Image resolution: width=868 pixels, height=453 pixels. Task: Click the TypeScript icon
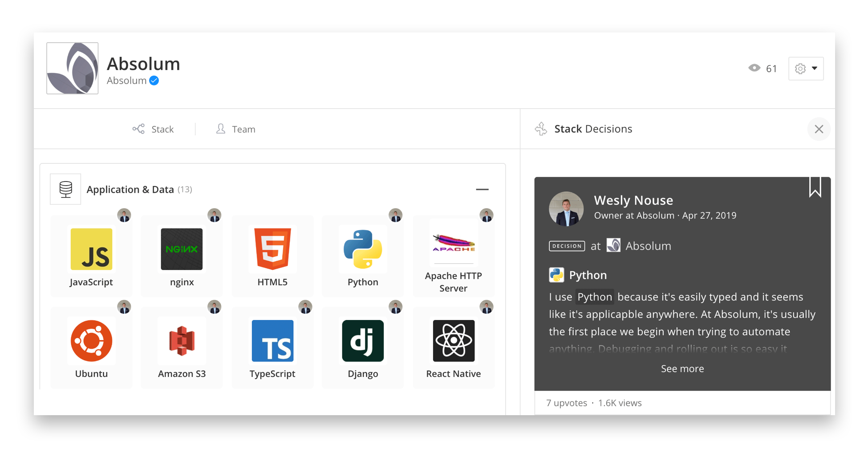pos(272,341)
